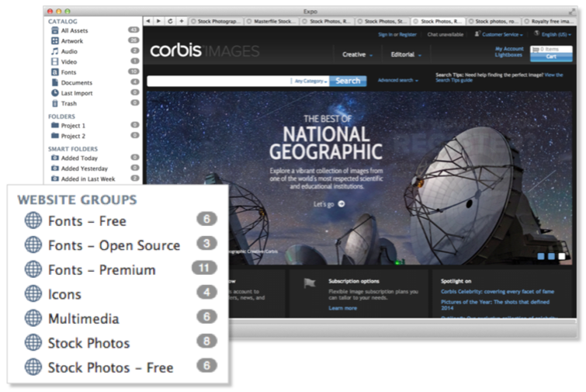Open the My Account link
586x392 pixels.
coord(509,49)
